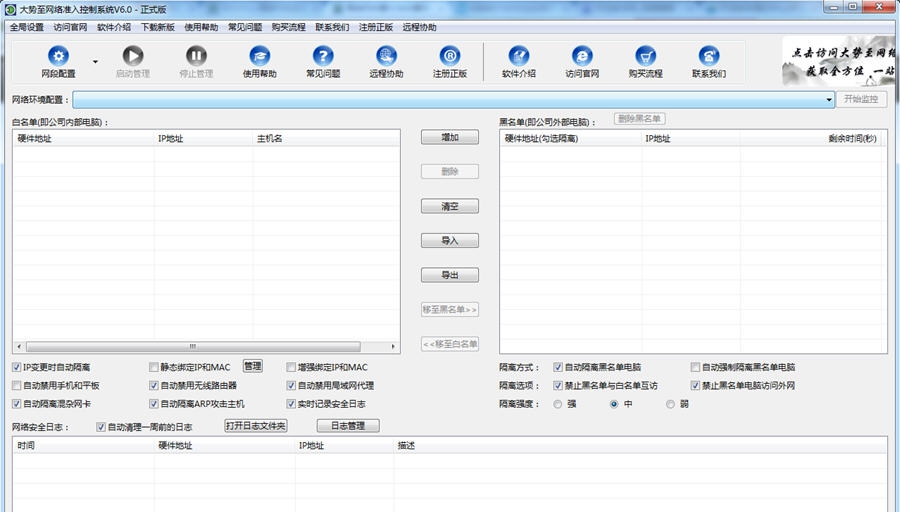
Task: Select the 弱 isolation strength radio button
Action: click(x=670, y=404)
